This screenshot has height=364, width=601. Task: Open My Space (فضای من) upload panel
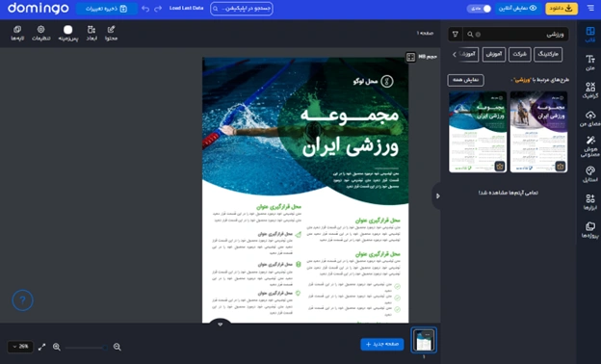point(590,118)
